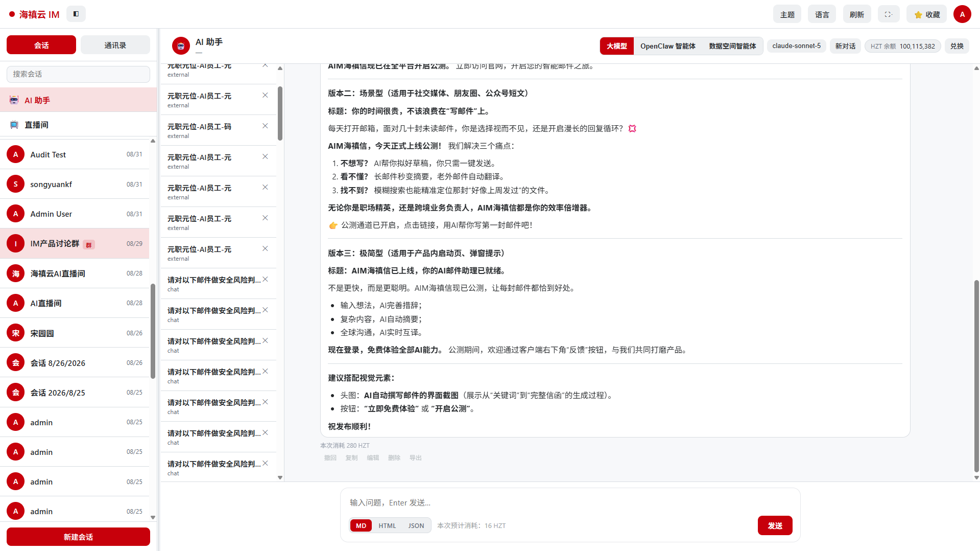Click the AI 助手 robot avatar in chat header

pyautogui.click(x=181, y=46)
